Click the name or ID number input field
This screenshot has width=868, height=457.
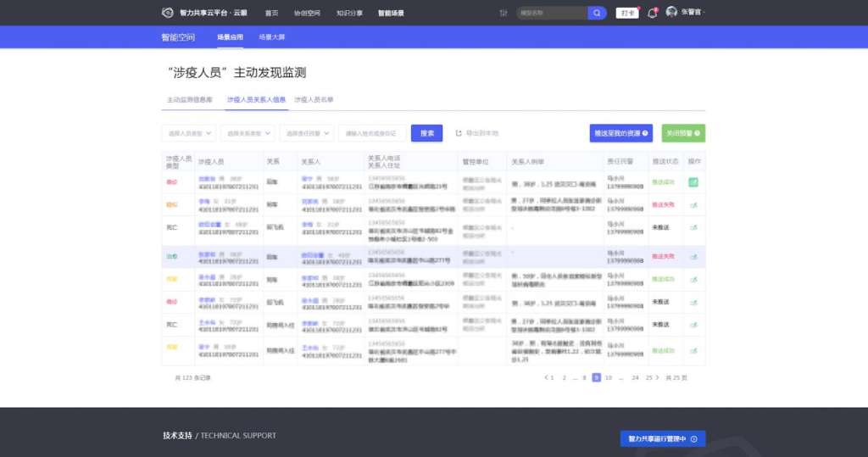pos(372,133)
